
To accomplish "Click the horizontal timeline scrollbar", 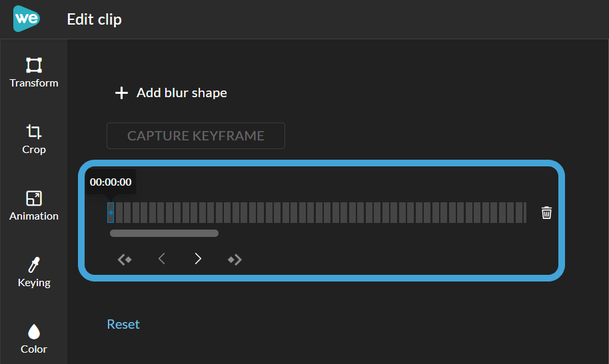I will click(x=164, y=234).
